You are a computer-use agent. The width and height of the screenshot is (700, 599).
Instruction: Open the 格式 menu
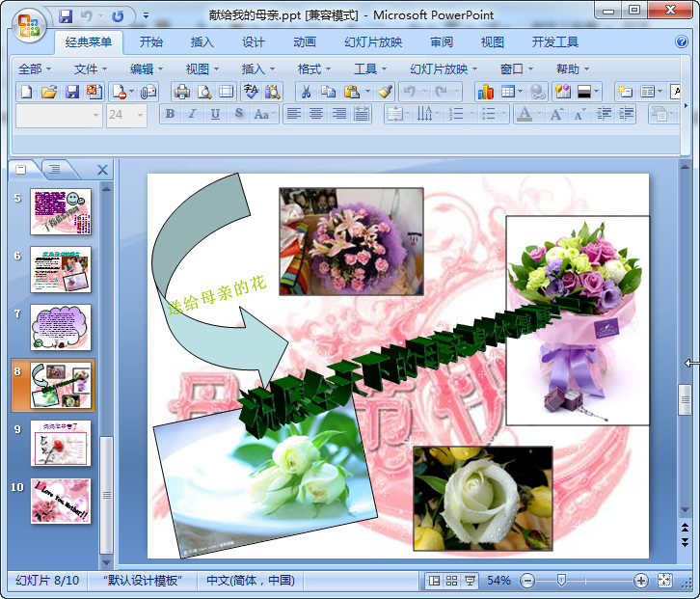pyautogui.click(x=313, y=69)
